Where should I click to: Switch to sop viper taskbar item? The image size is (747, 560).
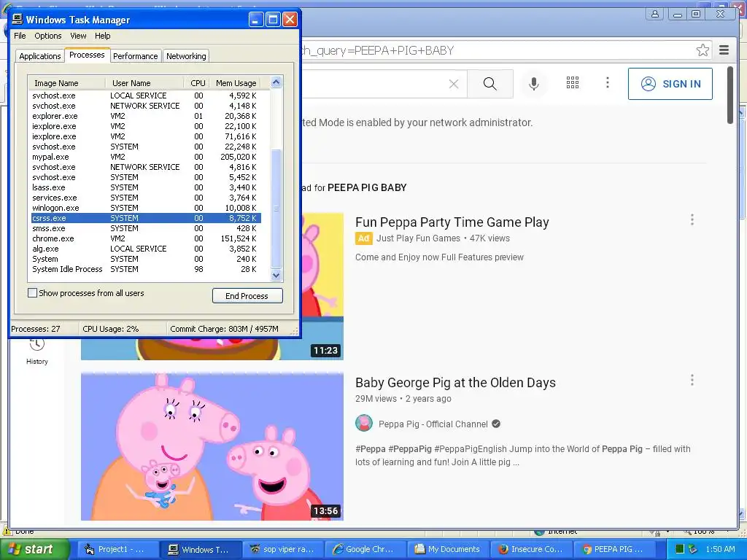pos(282,549)
